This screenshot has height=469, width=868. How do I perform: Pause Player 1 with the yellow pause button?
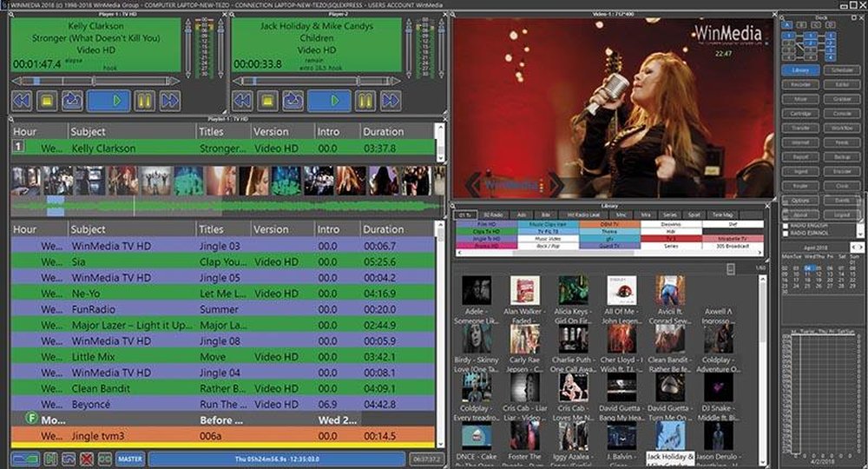[x=144, y=101]
